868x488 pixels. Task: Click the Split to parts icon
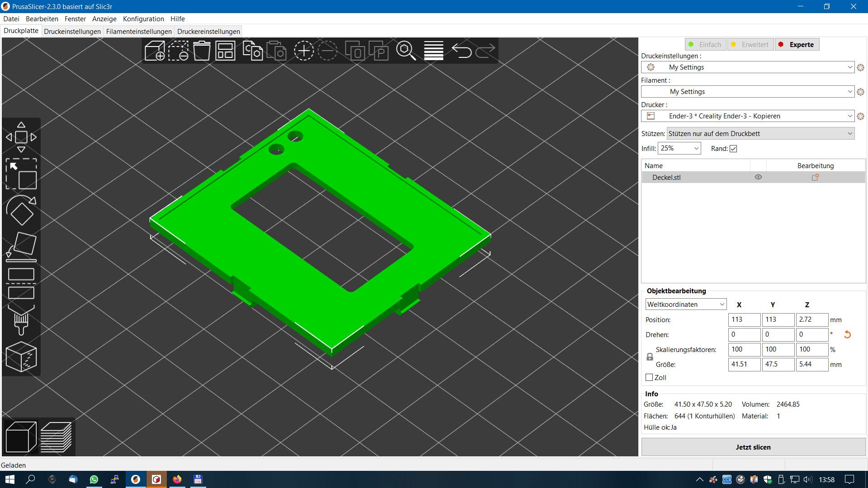tap(378, 51)
